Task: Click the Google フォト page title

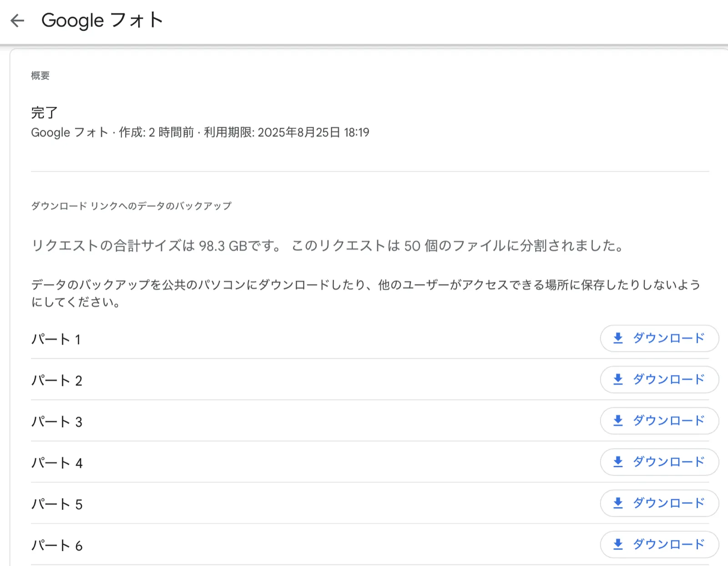Action: pyautogui.click(x=102, y=20)
